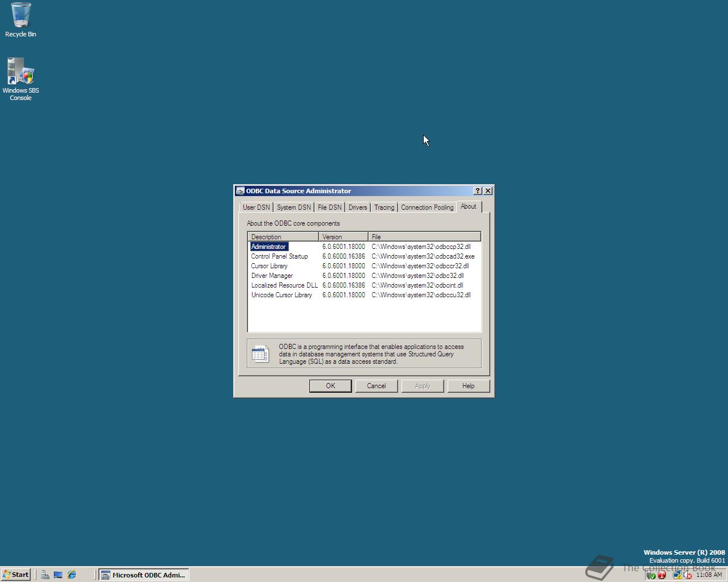The width and height of the screenshot is (728, 582).
Task: Click version 6.0.6001.18000 for Driver Manager
Action: tap(344, 276)
